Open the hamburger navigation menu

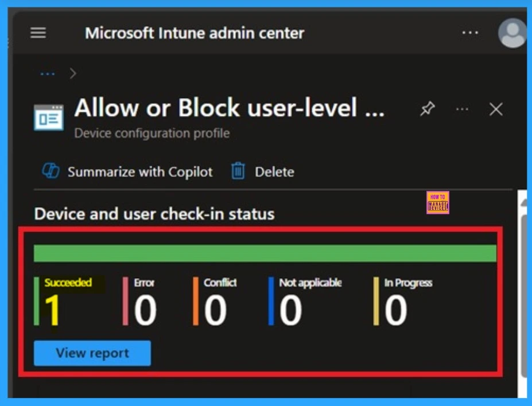tap(38, 33)
